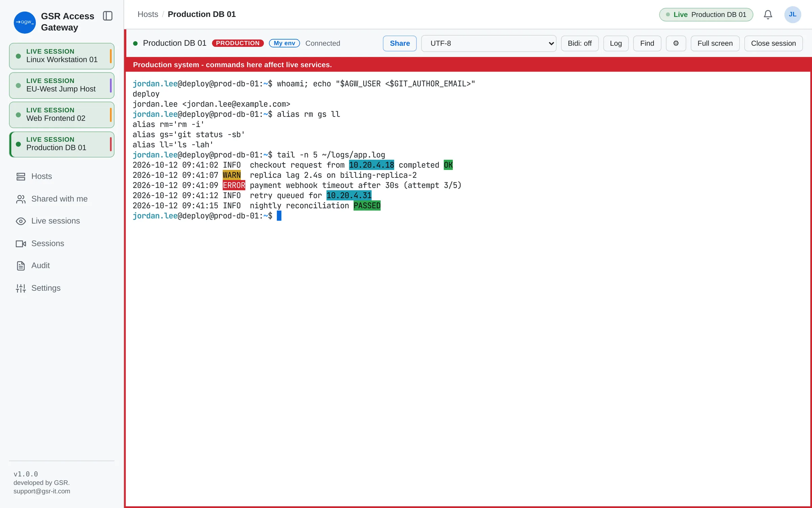Click the "jordan.lee <jordan.lee@example.com>" output line

click(211, 104)
